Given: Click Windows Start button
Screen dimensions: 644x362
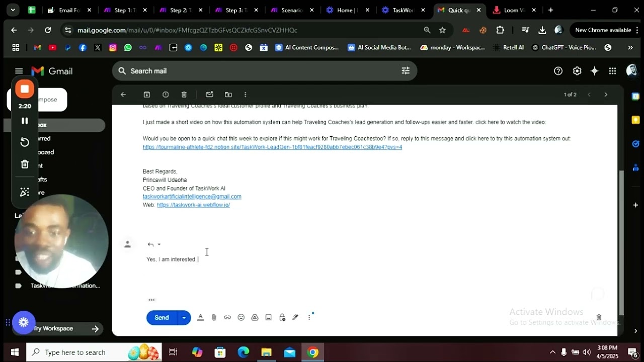Looking at the screenshot, I should click(14, 352).
